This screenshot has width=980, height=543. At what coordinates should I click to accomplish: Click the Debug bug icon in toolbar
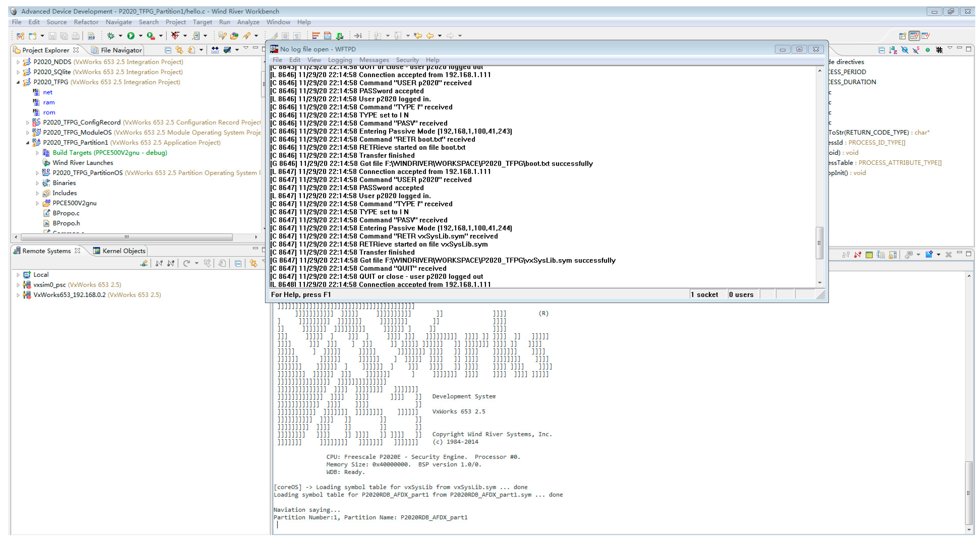[111, 36]
